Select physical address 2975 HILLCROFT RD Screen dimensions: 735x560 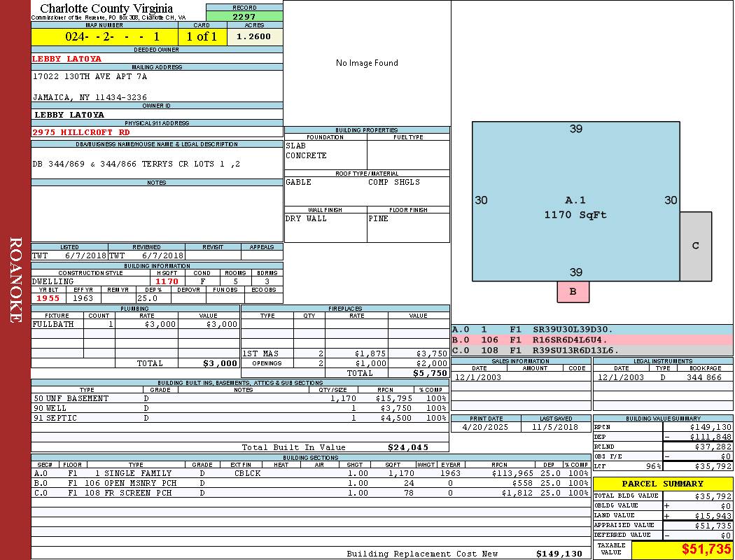pos(81,132)
